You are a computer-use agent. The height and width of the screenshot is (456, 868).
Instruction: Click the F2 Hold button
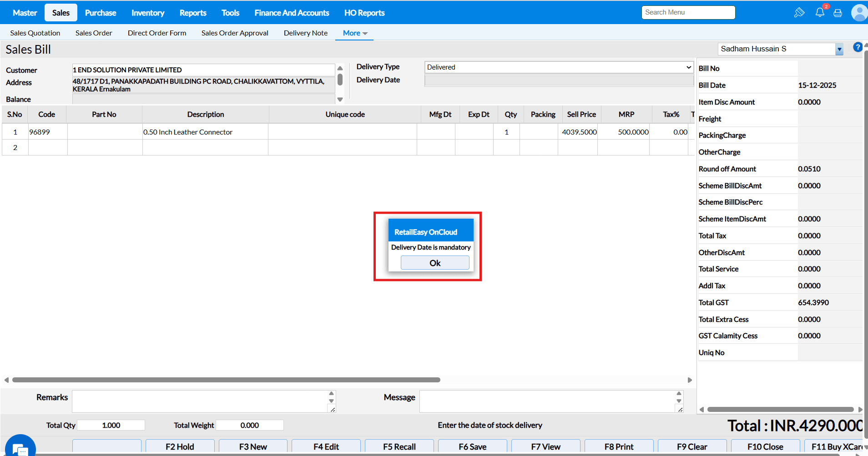(180, 446)
